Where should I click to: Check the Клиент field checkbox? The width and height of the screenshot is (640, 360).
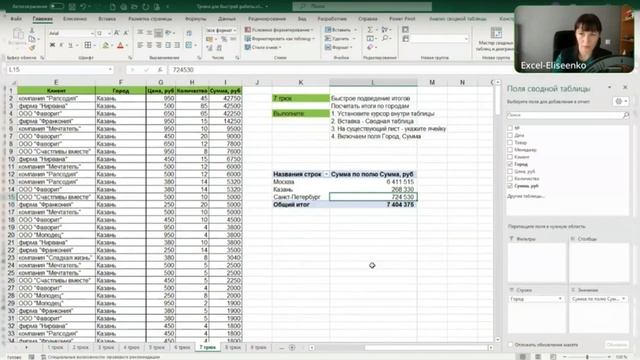tap(510, 157)
